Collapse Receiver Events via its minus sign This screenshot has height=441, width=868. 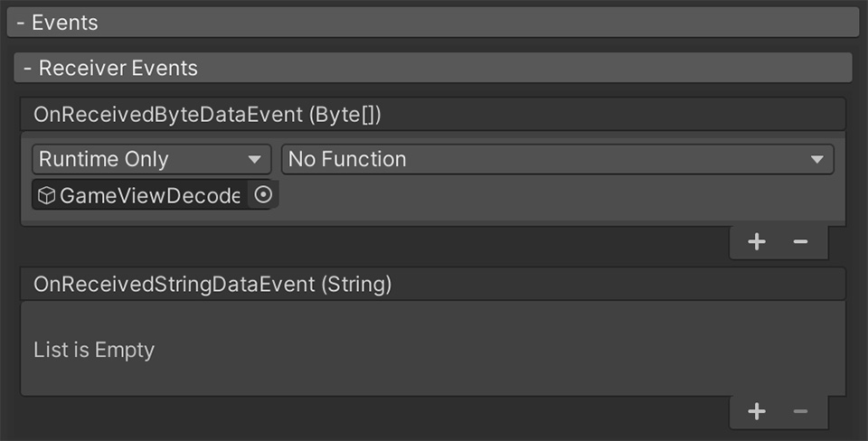click(28, 68)
